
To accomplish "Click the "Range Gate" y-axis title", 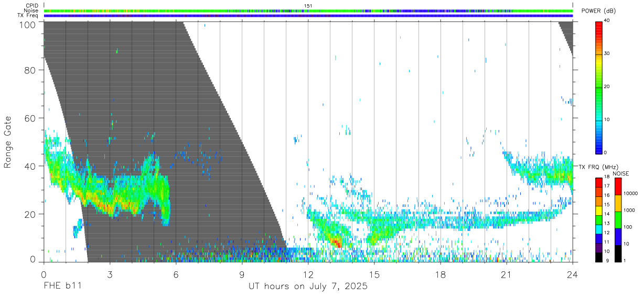I will click(8, 141).
